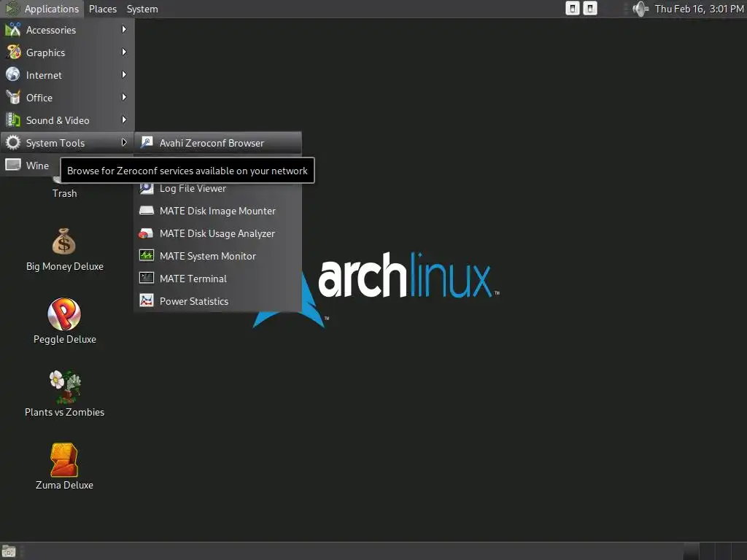Expand the Accessories submenu arrow

[124, 29]
